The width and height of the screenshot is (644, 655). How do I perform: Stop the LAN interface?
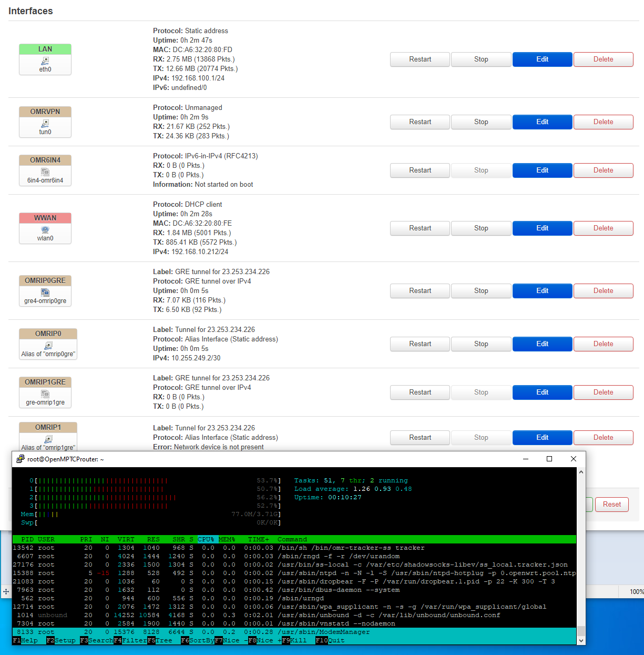pyautogui.click(x=481, y=59)
